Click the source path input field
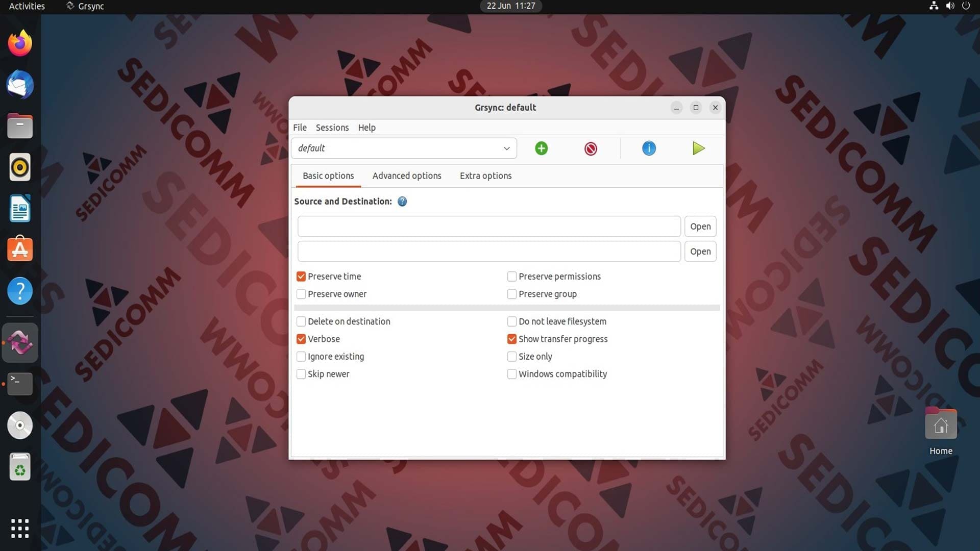980x551 pixels. coord(489,227)
